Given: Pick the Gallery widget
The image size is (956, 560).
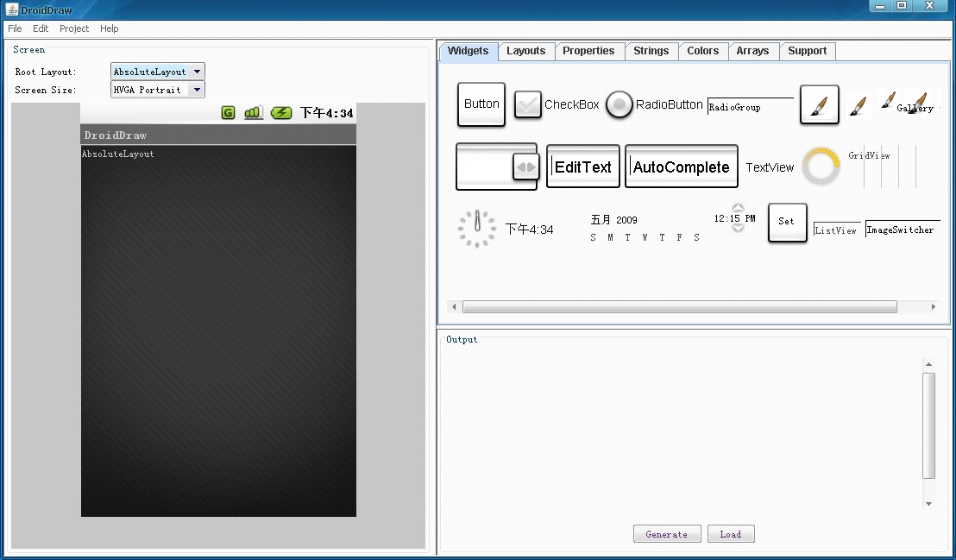Looking at the screenshot, I should tap(915, 106).
